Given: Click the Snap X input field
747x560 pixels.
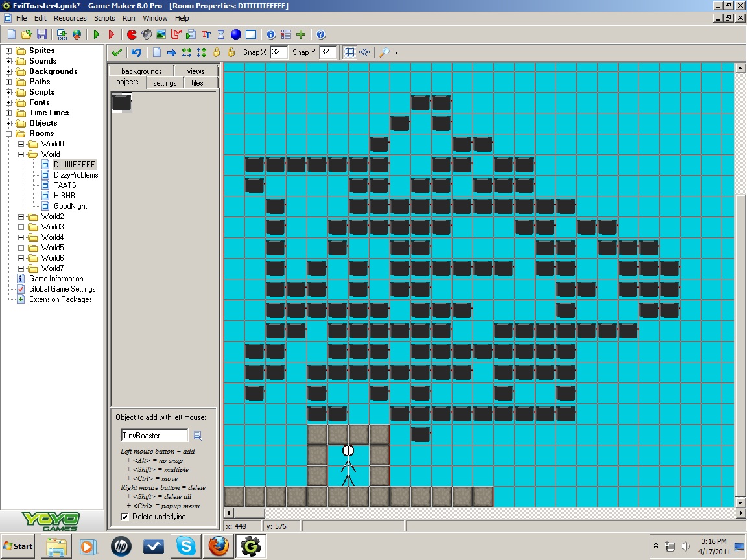Looking at the screenshot, I should pyautogui.click(x=278, y=52).
